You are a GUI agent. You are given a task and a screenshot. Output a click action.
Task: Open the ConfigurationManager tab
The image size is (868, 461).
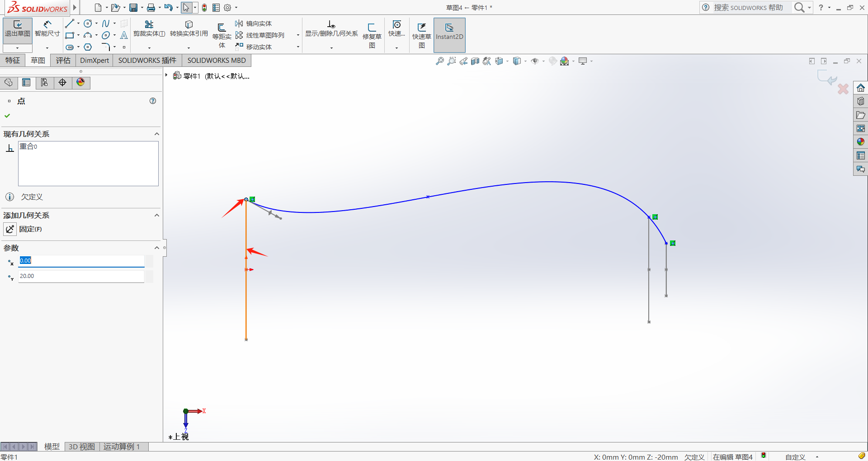coord(44,82)
